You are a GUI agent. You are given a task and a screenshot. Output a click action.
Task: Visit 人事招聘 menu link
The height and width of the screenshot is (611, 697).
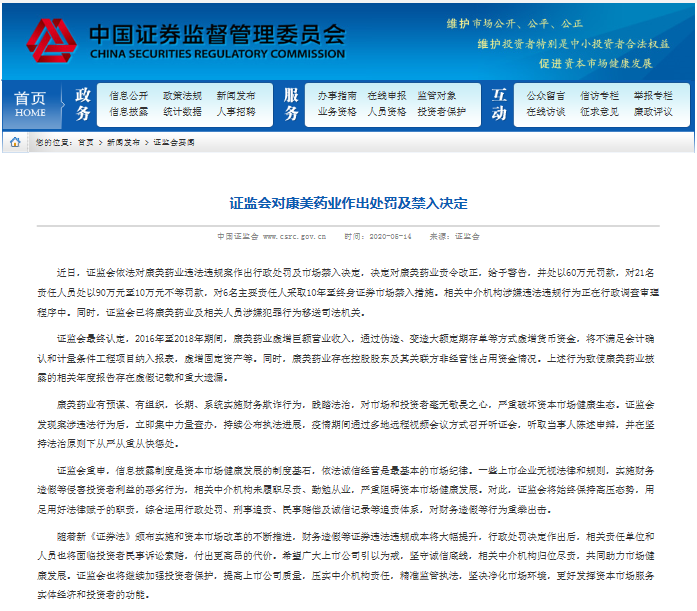coord(236,112)
